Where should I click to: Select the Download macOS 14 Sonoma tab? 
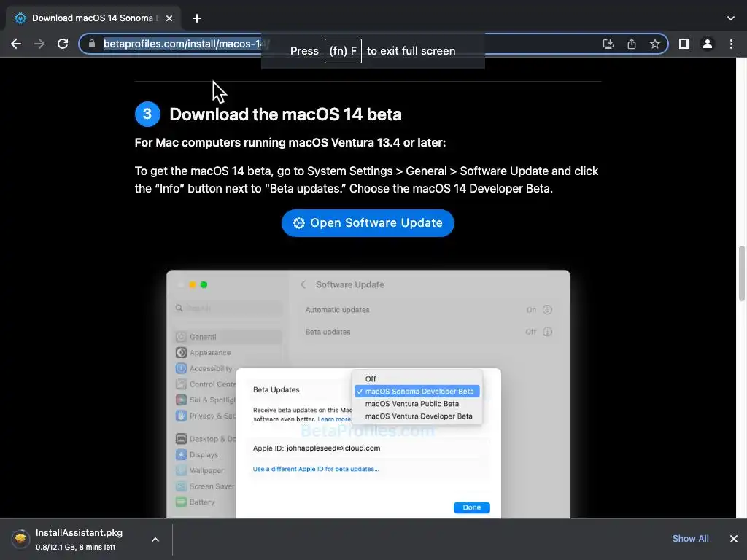coord(93,18)
